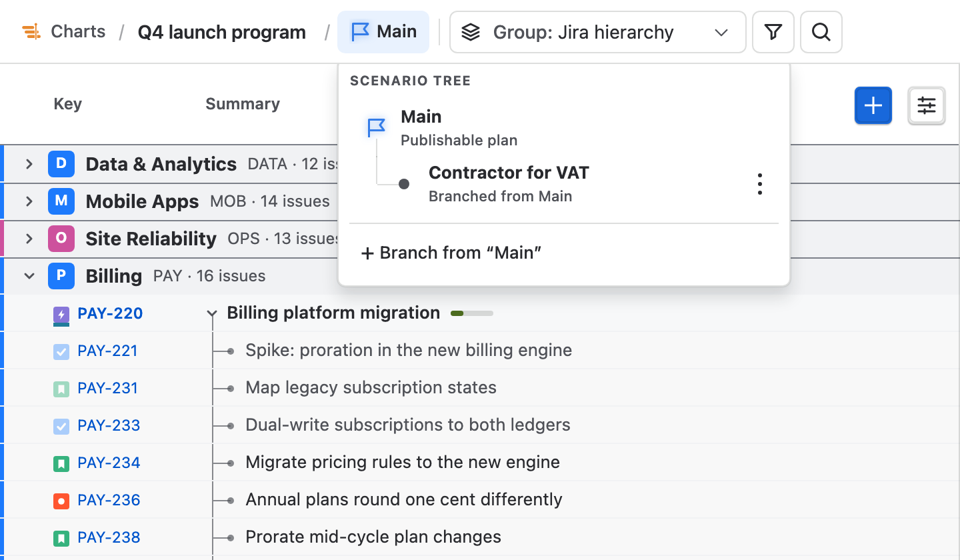Go to Q4 launch program breadcrumb
The width and height of the screenshot is (960, 560).
click(x=222, y=32)
